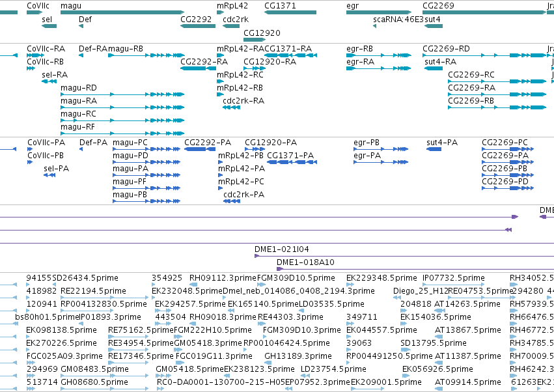The width and height of the screenshot is (554, 392).
Task: Open the cdc2rk-RA transcript
Action: click(x=231, y=107)
